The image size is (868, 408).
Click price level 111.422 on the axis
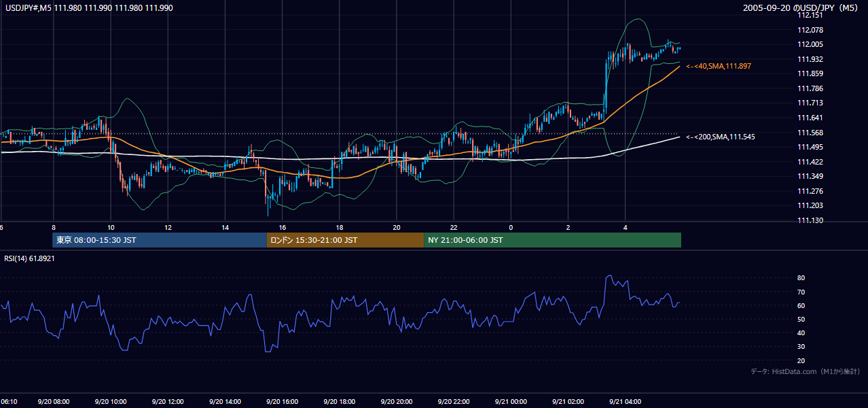(x=810, y=162)
